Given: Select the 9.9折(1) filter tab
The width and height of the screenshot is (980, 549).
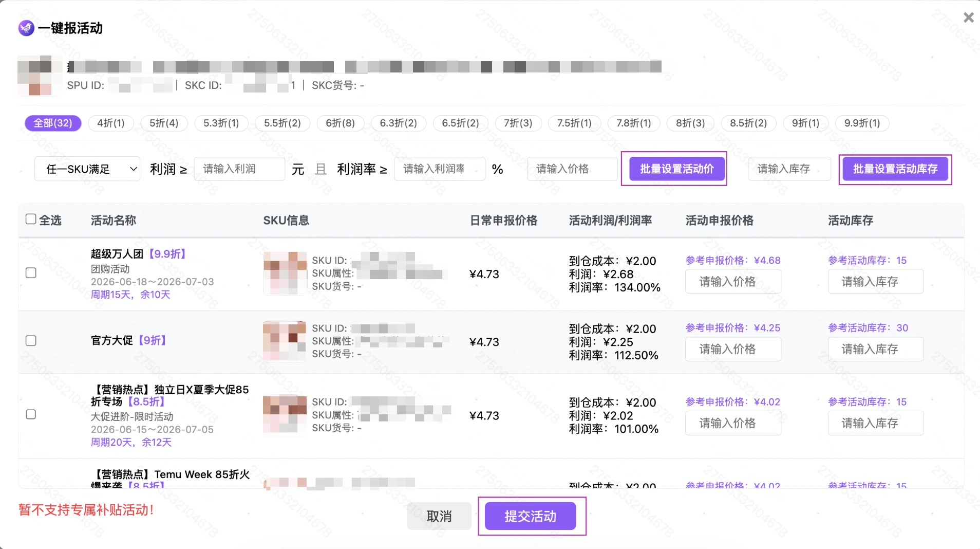Looking at the screenshot, I should [x=862, y=123].
